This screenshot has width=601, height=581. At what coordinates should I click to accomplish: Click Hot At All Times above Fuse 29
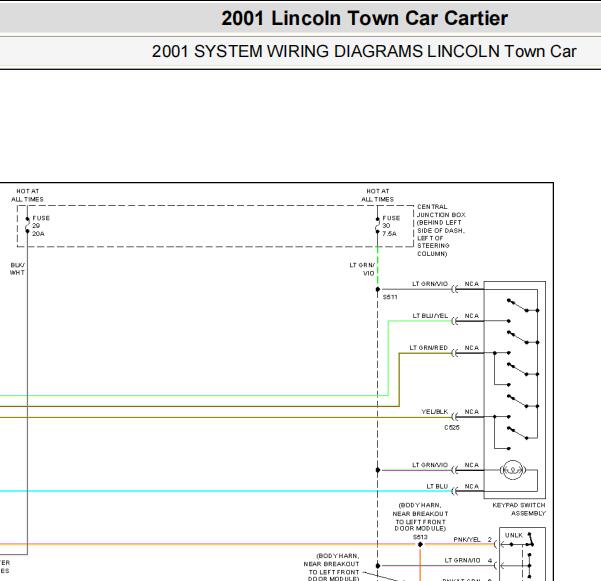click(27, 195)
